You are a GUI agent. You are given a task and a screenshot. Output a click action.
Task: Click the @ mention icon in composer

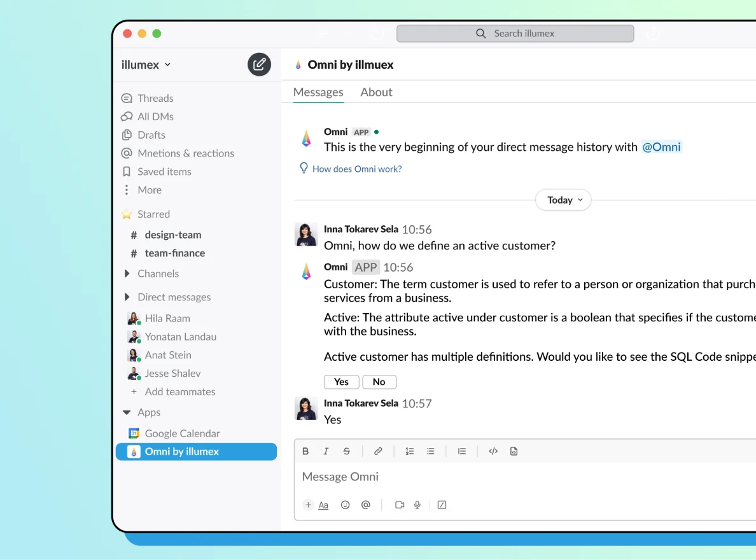[366, 505]
